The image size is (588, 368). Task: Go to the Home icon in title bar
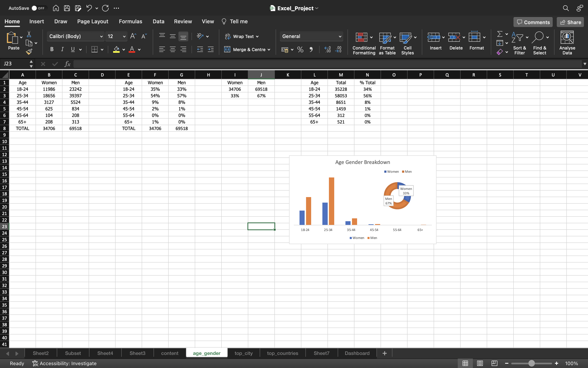(56, 8)
